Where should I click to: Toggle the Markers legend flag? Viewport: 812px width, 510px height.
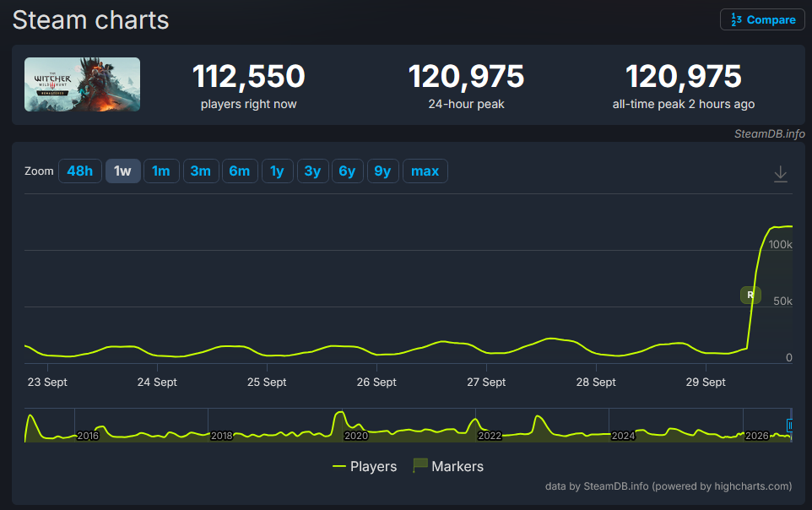pos(448,466)
